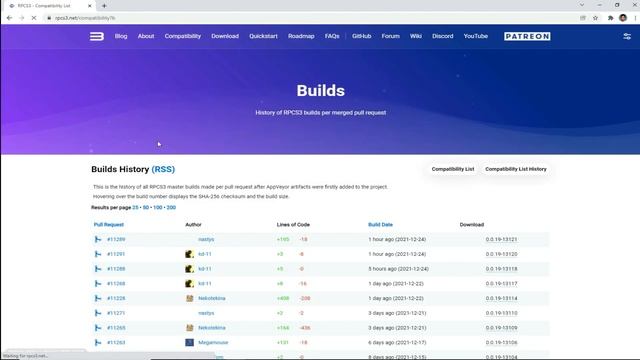Click merge icon in build 0.0.19-13118 row
640x360 pixels.
click(x=98, y=269)
